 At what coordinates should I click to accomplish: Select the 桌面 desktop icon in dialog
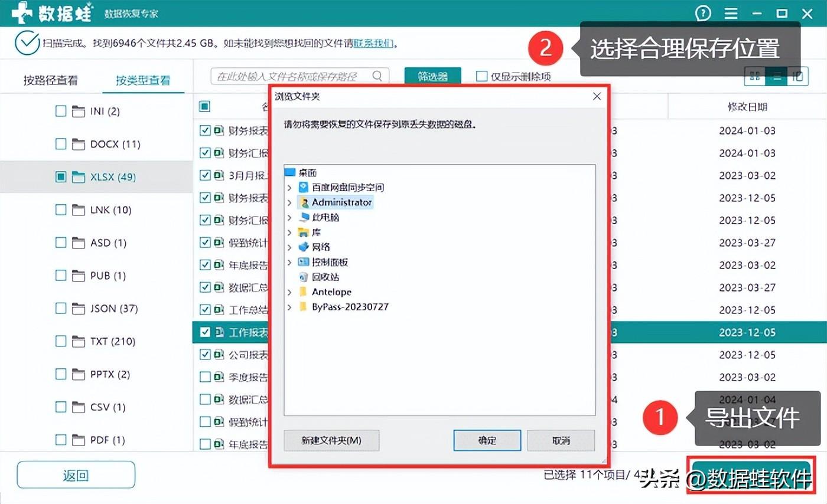point(289,172)
